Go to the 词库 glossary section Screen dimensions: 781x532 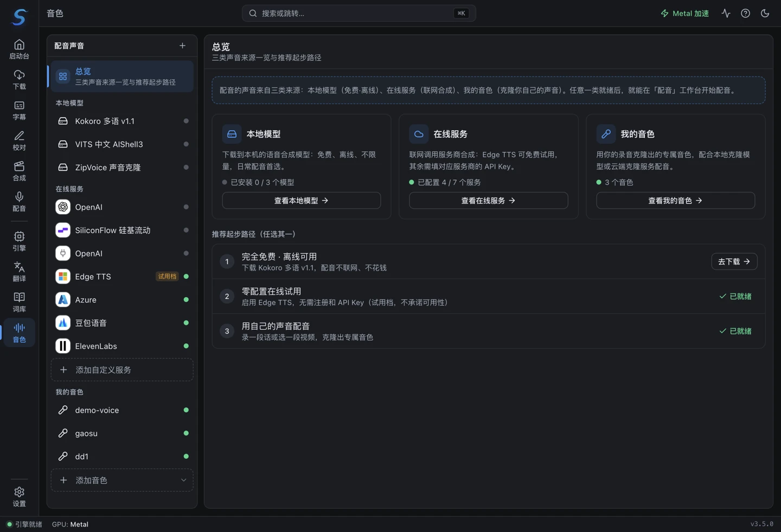19,302
